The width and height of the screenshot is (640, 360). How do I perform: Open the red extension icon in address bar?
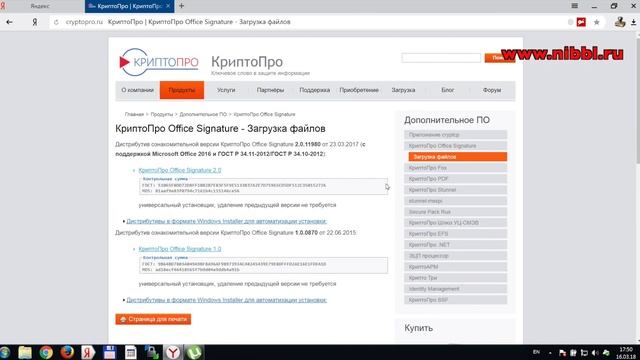[x=581, y=22]
